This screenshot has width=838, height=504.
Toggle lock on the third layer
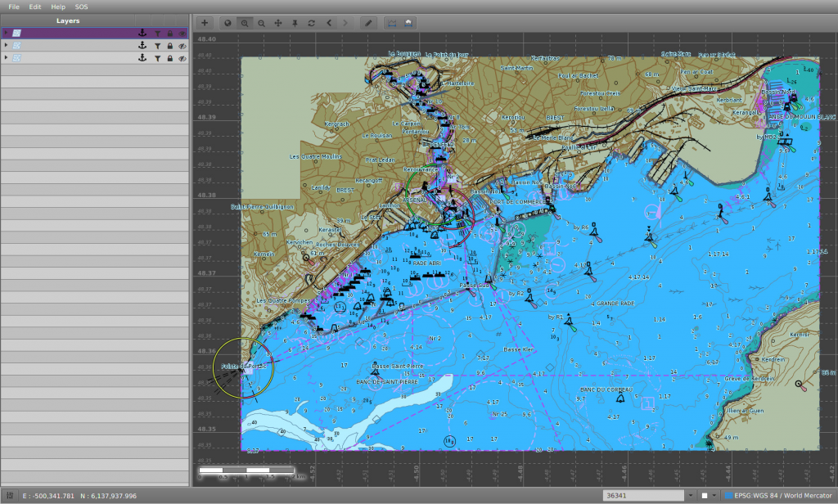(x=170, y=58)
